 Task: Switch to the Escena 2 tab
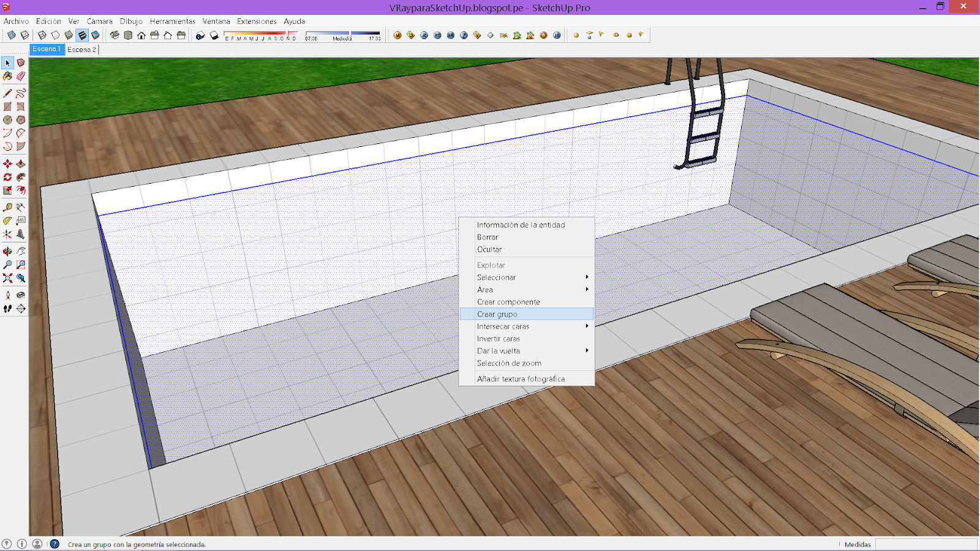pyautogui.click(x=81, y=49)
